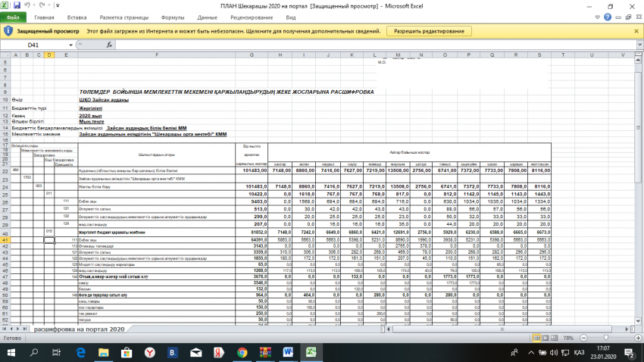Open the notifications action center icon
Image resolution: width=644 pixels, height=362 pixels.
click(629, 353)
